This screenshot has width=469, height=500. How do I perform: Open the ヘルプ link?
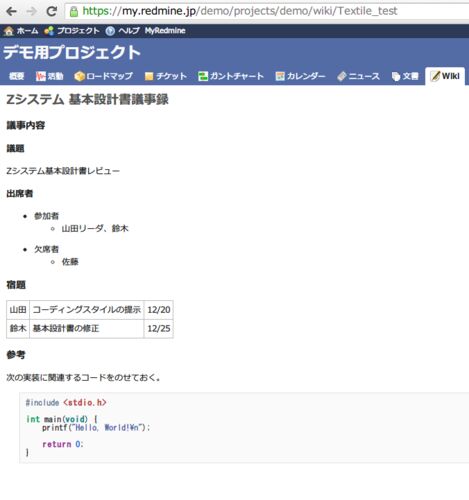(129, 31)
